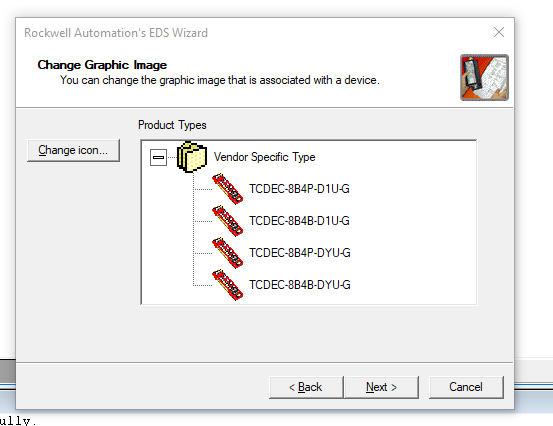Click the red device icon for TCDEC-8B4P-DYU-G
Viewport: 553px width, 426px height.
[227, 253]
